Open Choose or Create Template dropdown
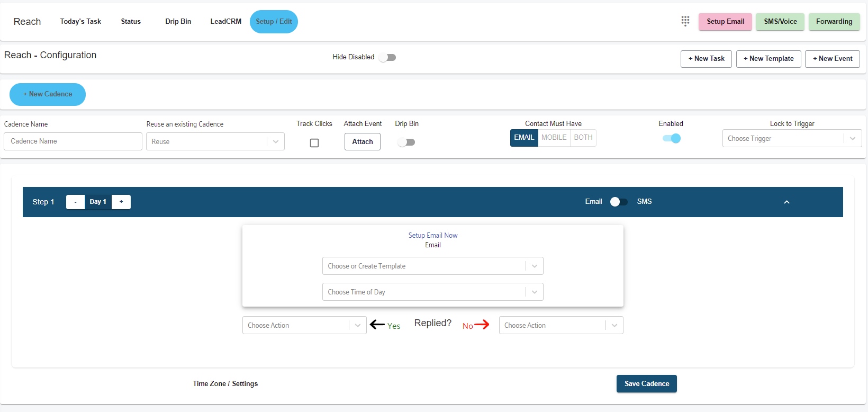Viewport: 868px width, 412px height. tap(433, 266)
